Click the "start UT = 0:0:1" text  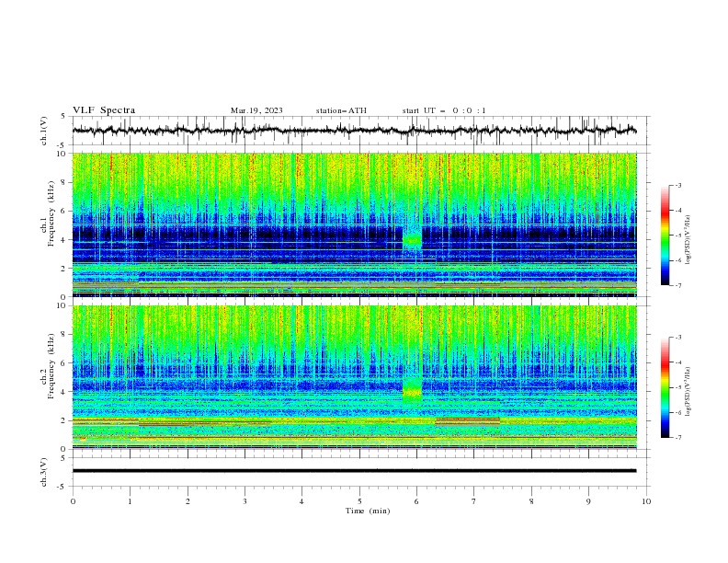[x=444, y=110]
